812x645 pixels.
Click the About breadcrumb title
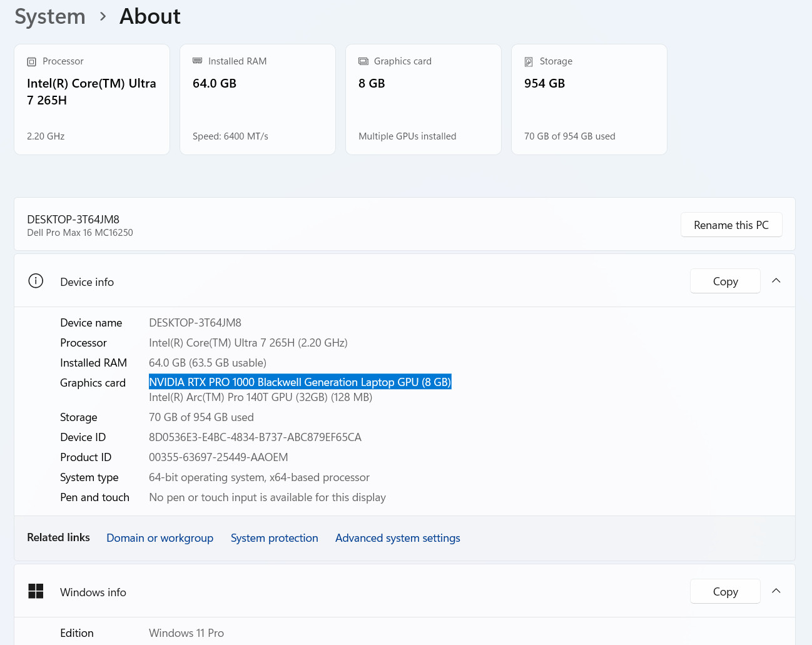[150, 16]
